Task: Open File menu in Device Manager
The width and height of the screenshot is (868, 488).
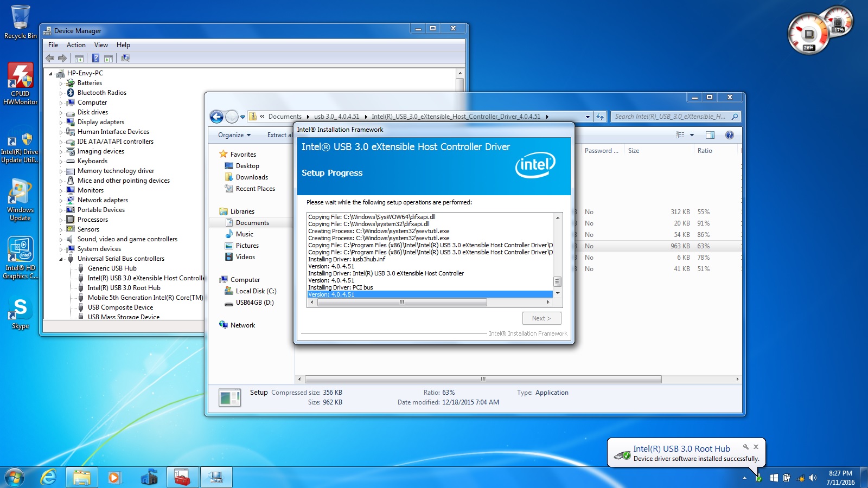Action: pos(53,45)
